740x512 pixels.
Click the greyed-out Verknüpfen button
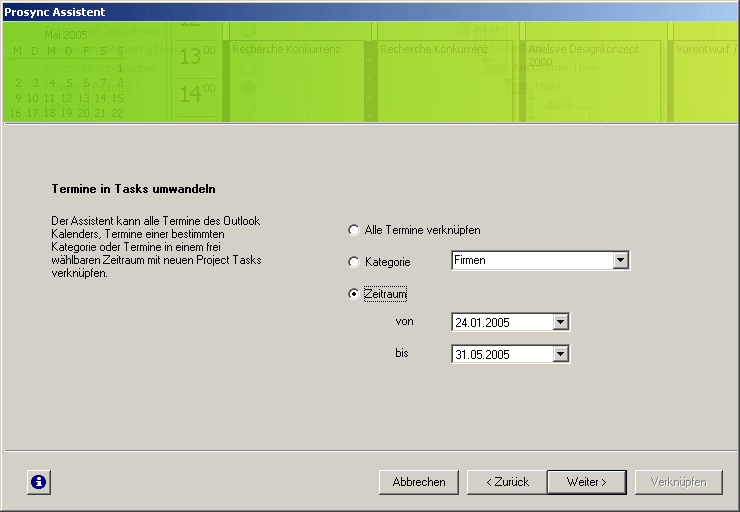click(678, 482)
